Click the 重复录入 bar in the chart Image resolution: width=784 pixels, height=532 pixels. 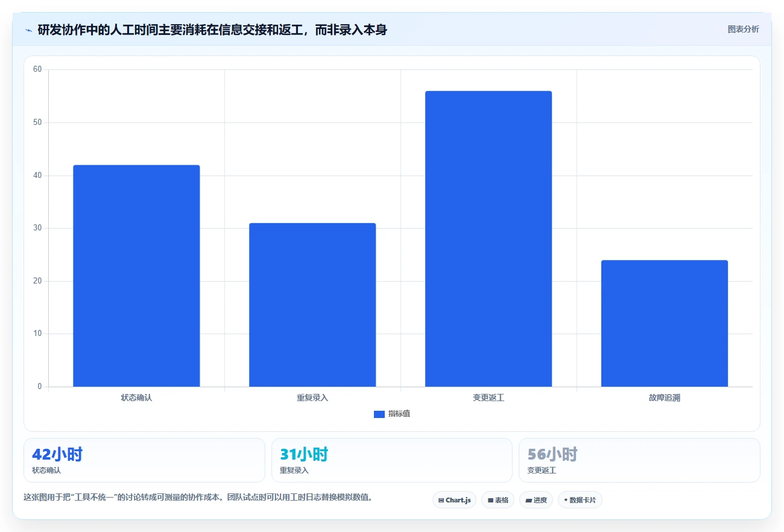click(312, 305)
